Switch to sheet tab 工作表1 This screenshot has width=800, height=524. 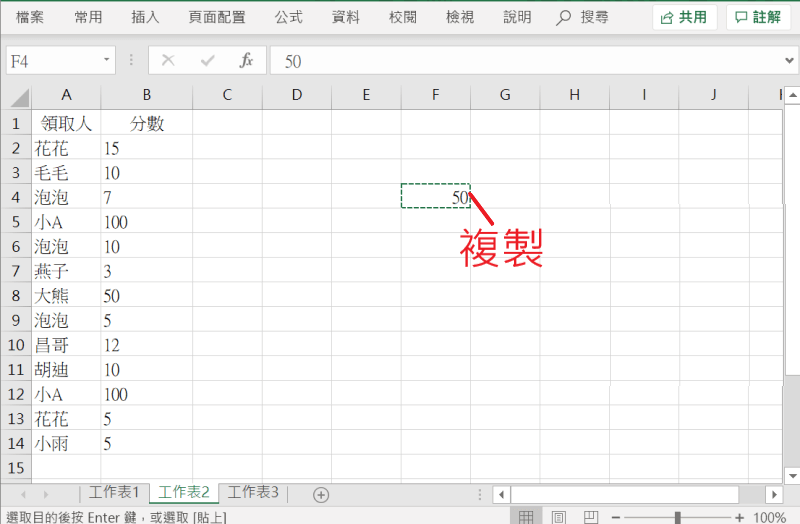(x=114, y=492)
